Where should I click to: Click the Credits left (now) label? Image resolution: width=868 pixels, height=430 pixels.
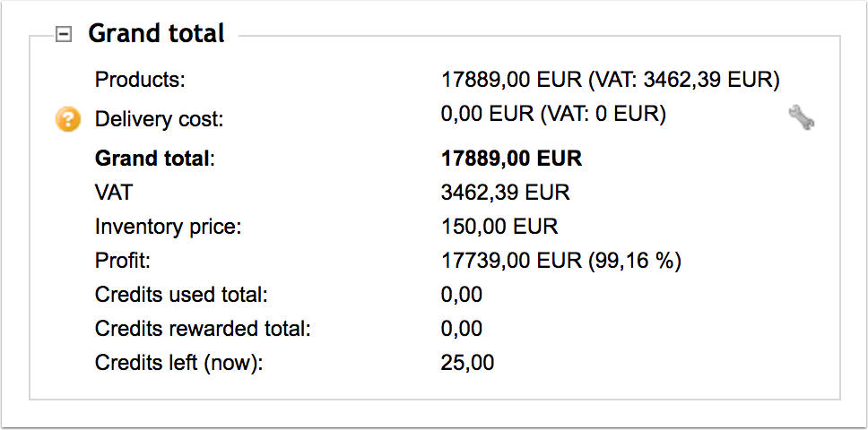(x=178, y=364)
